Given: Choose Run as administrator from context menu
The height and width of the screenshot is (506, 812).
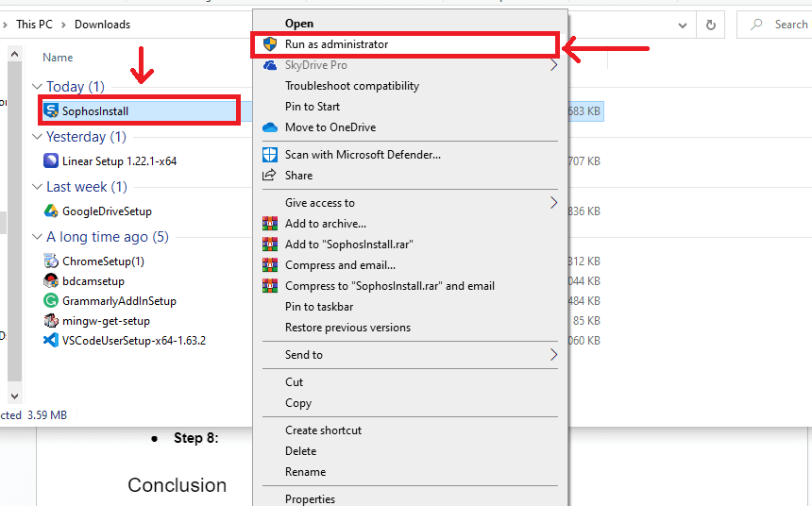Looking at the screenshot, I should (x=336, y=44).
